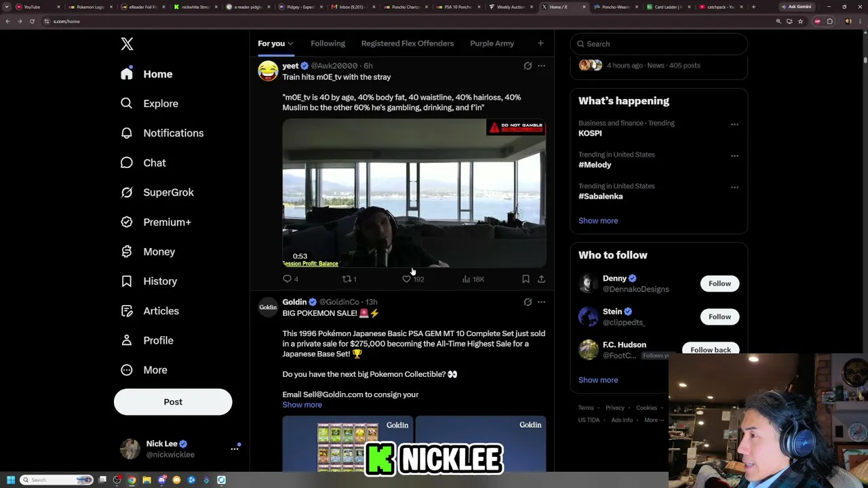The height and width of the screenshot is (488, 868).
Task: Follow back F.C. Hudson
Action: (711, 350)
